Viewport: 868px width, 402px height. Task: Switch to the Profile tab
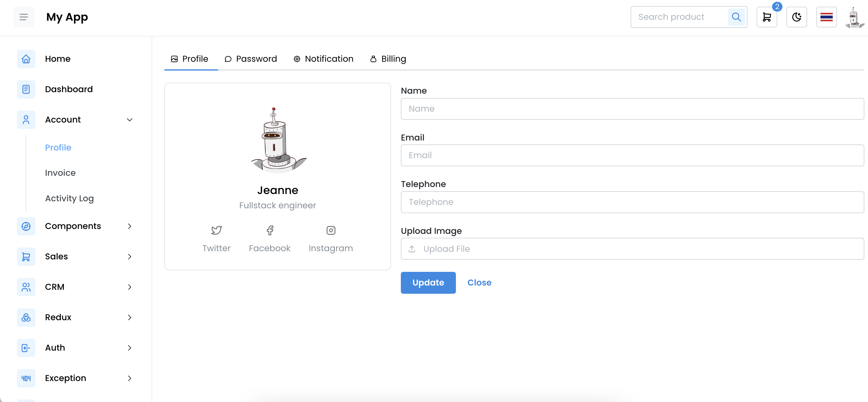[x=191, y=59]
